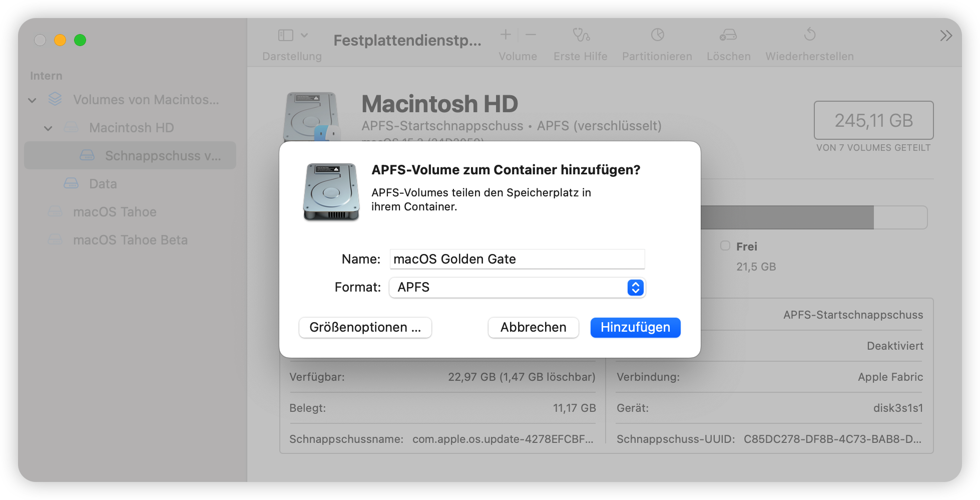
Task: Click the Schnappschuss-UUID C85DC278 value
Action: pos(832,439)
